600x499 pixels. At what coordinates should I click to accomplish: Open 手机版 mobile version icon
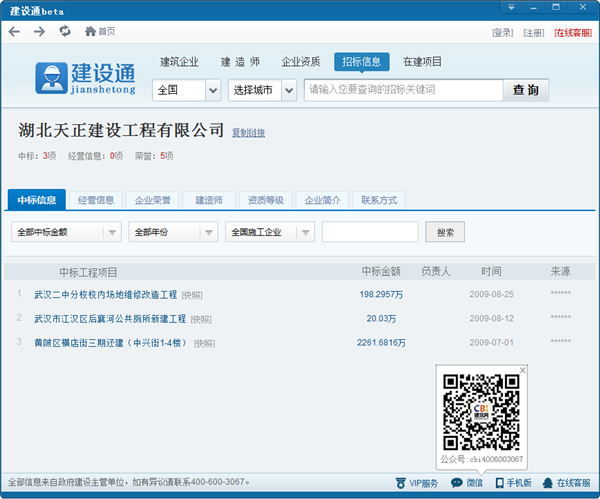pyautogui.click(x=511, y=483)
